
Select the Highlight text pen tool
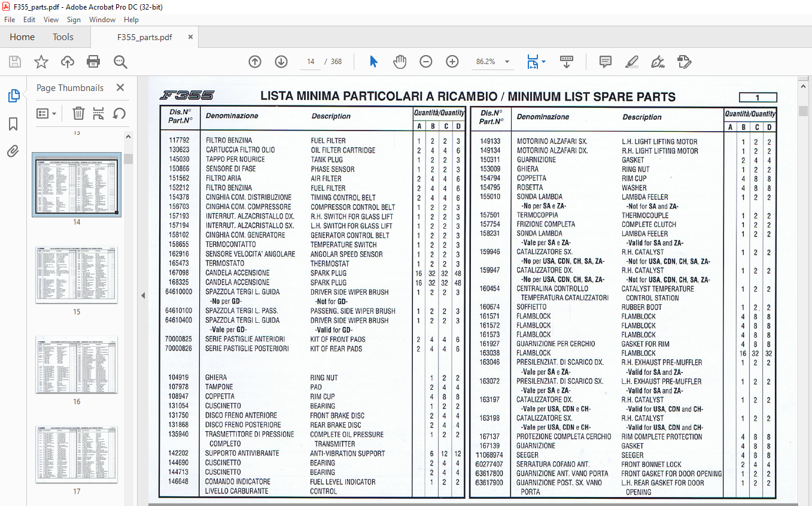[x=631, y=62]
